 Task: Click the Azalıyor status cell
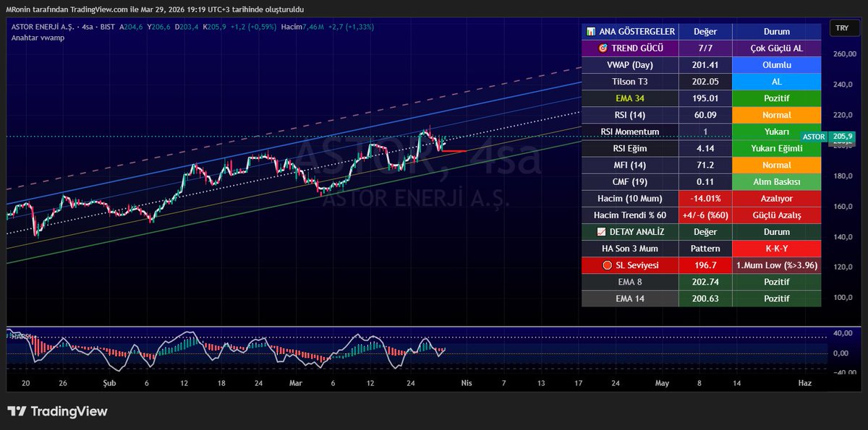777,199
